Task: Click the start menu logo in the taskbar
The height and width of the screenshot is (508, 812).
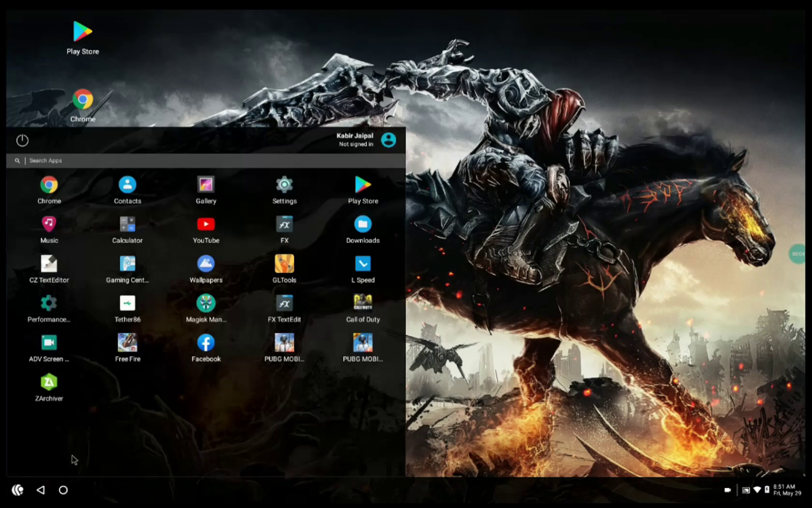Action: pos(18,490)
